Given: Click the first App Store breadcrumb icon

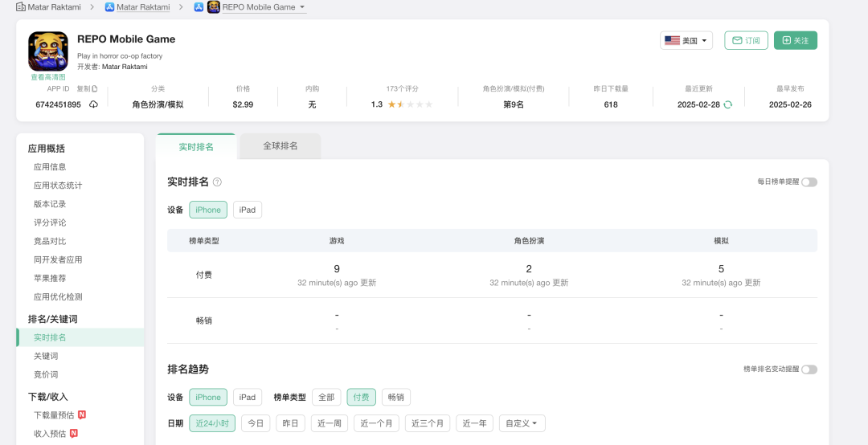Looking at the screenshot, I should point(109,7).
